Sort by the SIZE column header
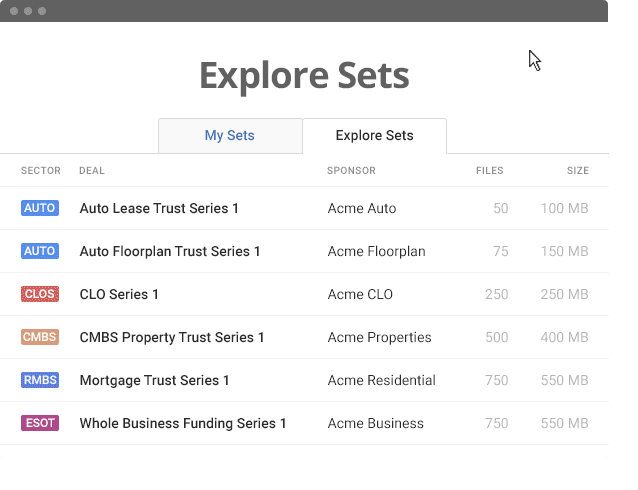Image resolution: width=638 pixels, height=490 pixels. tap(577, 171)
